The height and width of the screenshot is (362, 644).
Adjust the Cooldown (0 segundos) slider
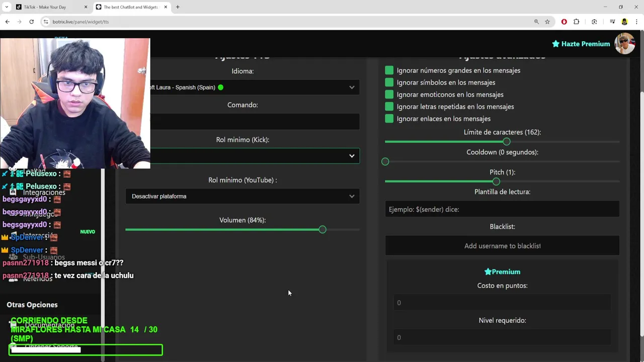(385, 161)
